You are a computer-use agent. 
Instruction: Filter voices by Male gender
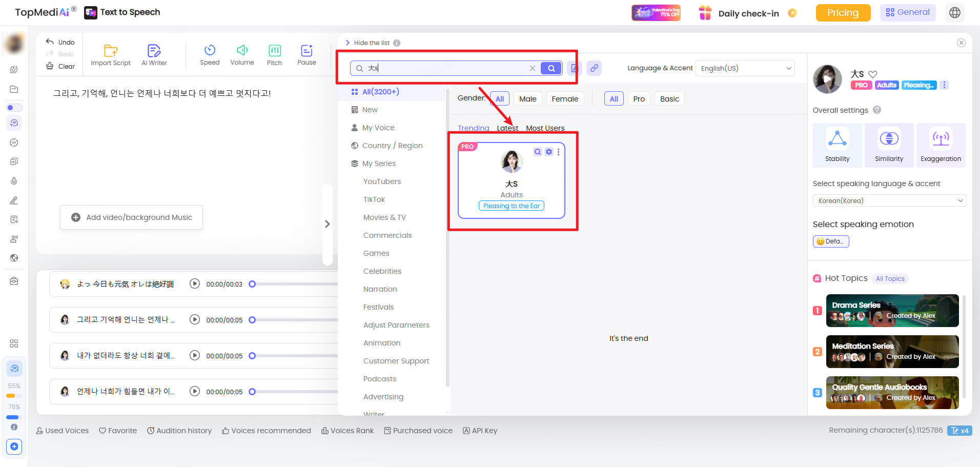(527, 99)
